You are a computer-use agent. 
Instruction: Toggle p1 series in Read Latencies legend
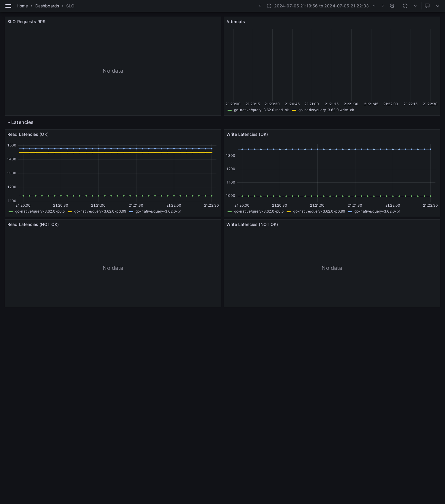click(x=158, y=211)
